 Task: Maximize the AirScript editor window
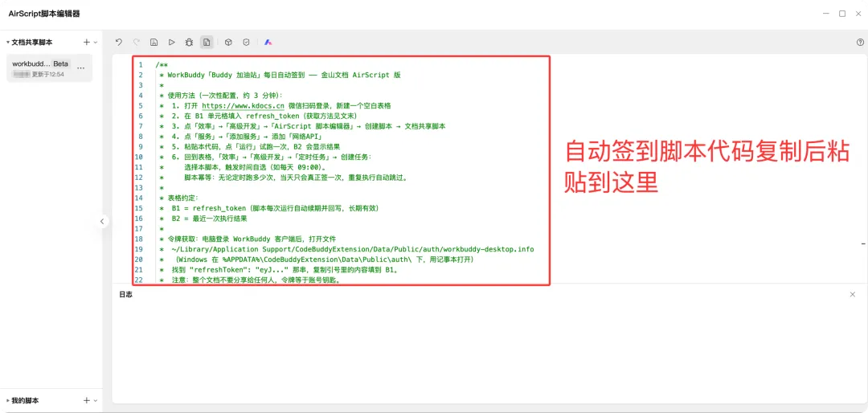coord(842,14)
